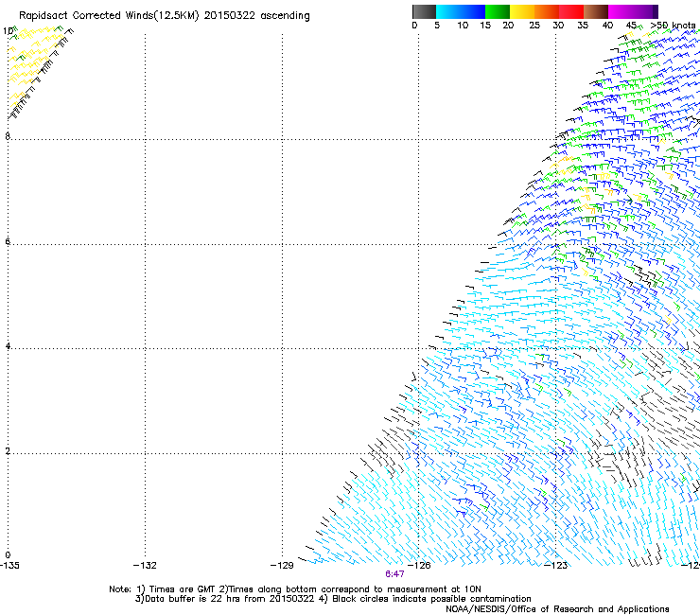
Task: Click the latitude label '4'
Action: click(8, 345)
